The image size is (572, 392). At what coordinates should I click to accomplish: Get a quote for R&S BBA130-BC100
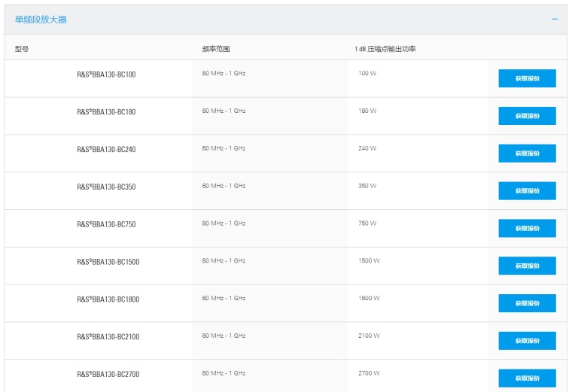pos(527,78)
